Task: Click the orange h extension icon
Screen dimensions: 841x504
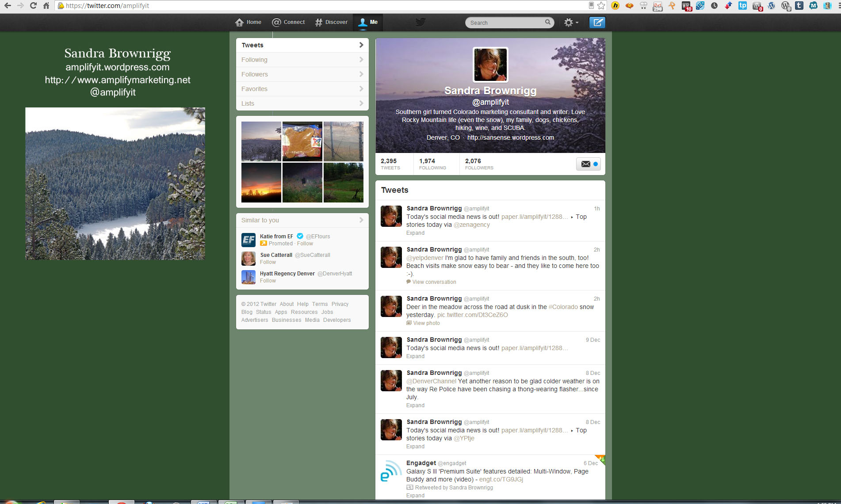Action: click(x=615, y=6)
